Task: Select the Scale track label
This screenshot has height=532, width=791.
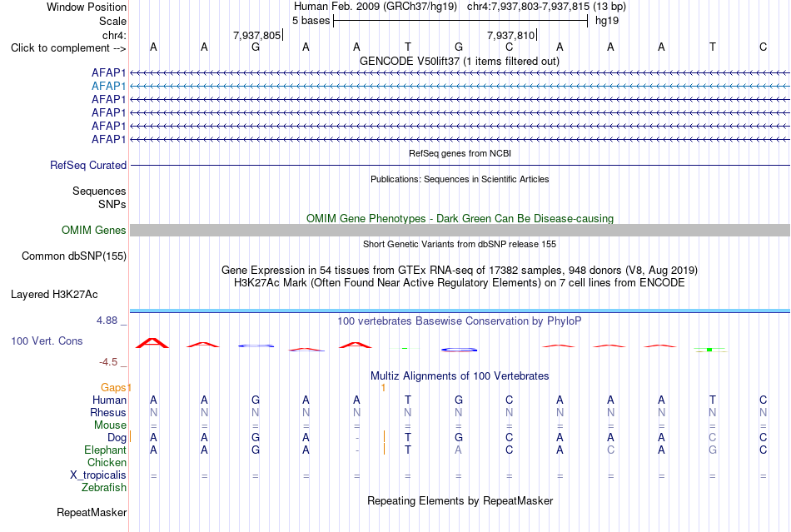Action: 112,21
